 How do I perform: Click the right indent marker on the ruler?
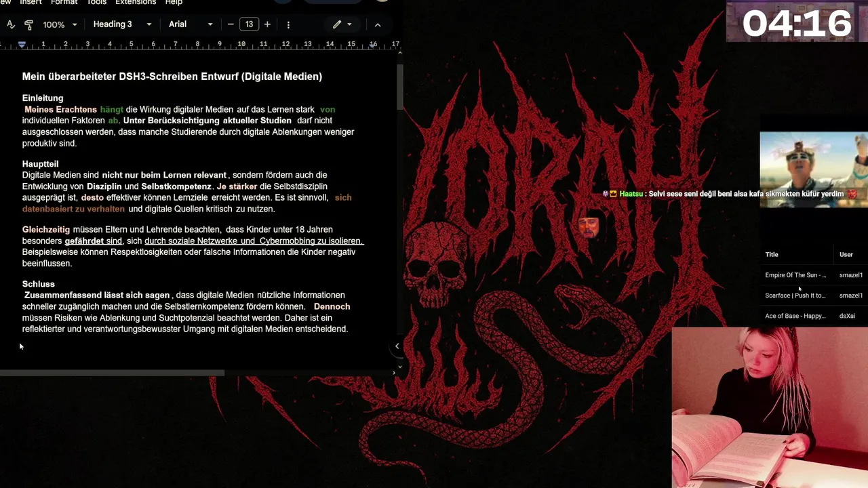click(x=374, y=45)
